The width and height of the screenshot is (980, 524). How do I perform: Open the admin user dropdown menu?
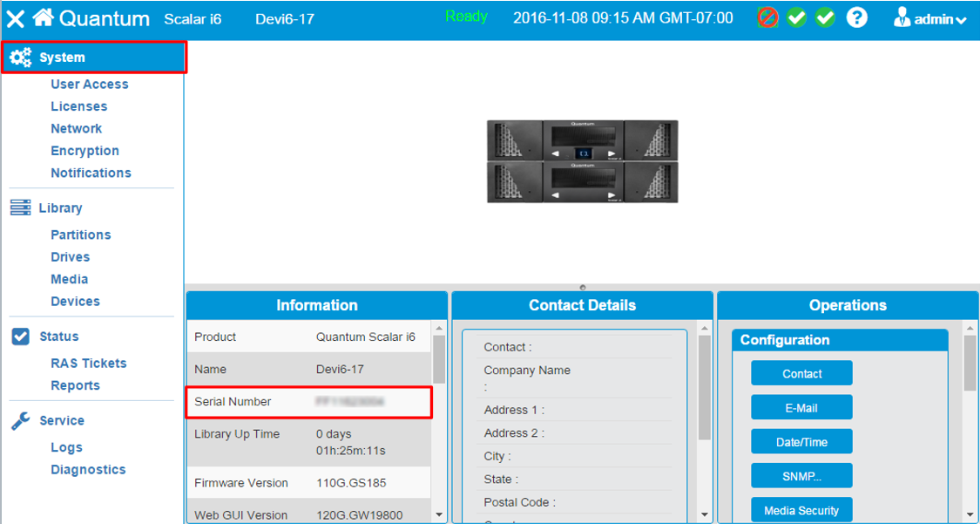[930, 18]
